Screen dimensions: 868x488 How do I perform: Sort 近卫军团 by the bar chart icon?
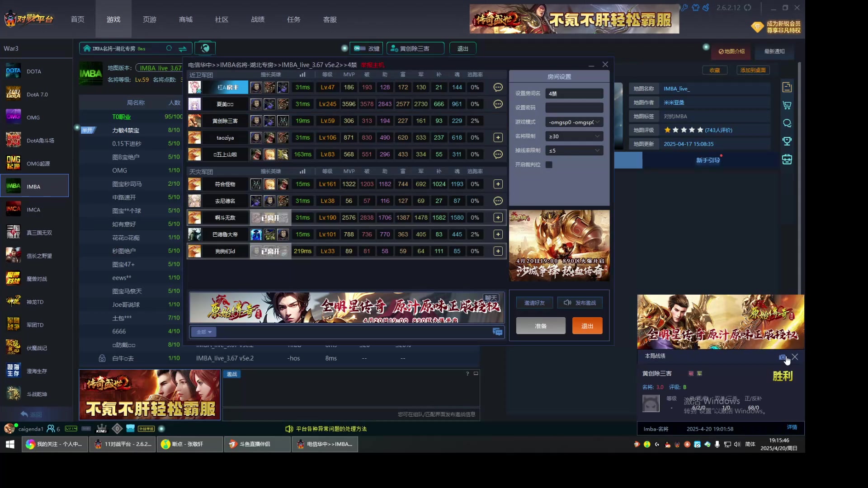pos(302,75)
